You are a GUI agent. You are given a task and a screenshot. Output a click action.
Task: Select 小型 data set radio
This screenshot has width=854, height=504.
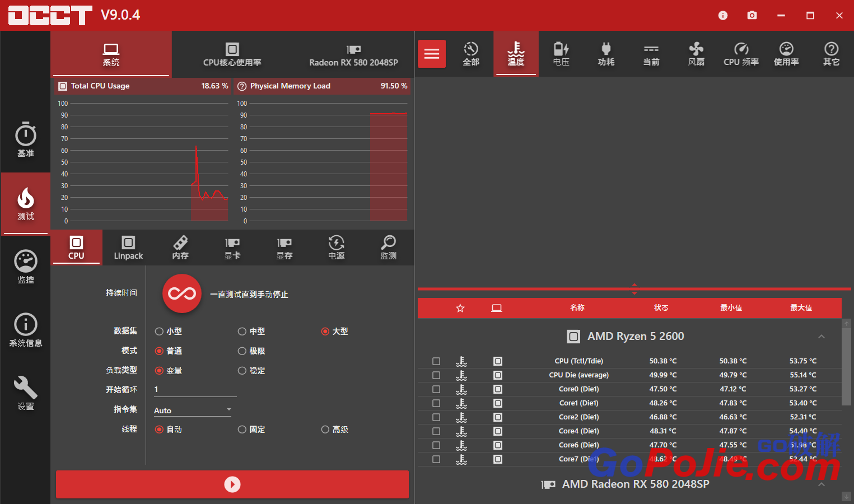click(x=168, y=332)
